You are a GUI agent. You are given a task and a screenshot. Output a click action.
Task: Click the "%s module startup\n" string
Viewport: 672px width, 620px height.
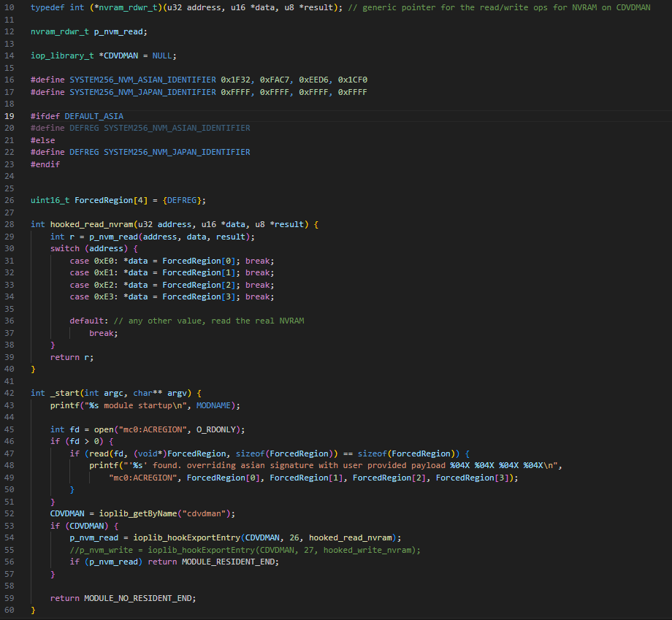click(135, 405)
